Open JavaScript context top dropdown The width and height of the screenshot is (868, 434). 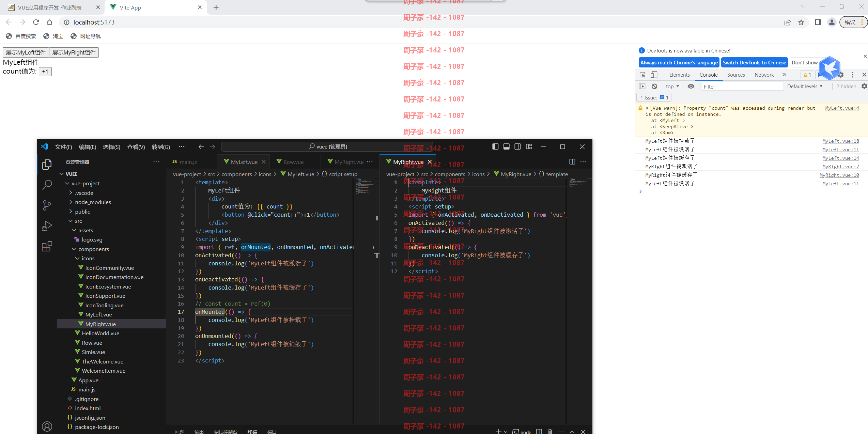[x=672, y=87]
